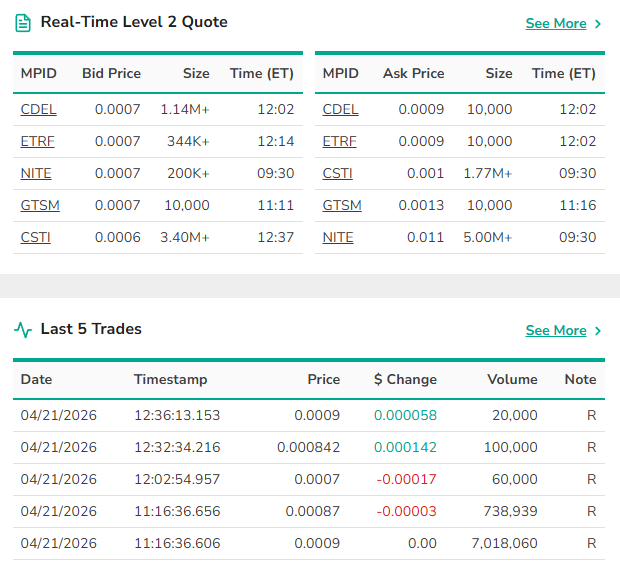620x570 pixels.
Task: Click the Note column header
Action: 580,379
